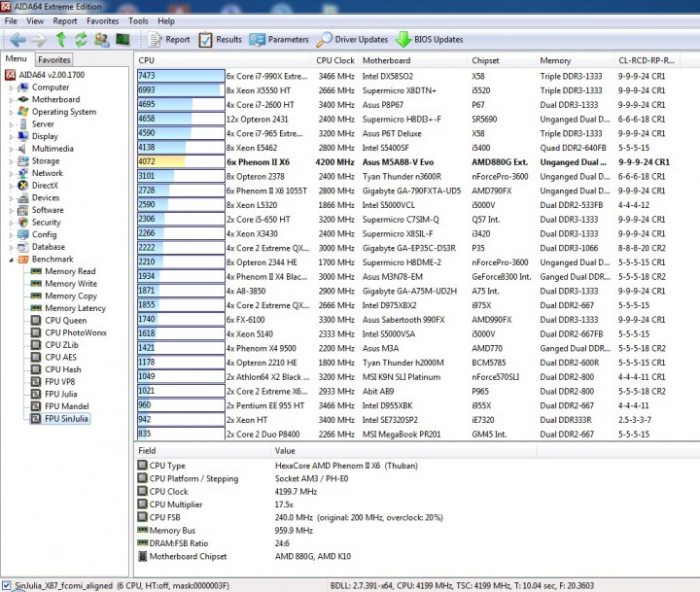Expand the Storage tree node
This screenshot has width=700, height=592.
tap(11, 161)
